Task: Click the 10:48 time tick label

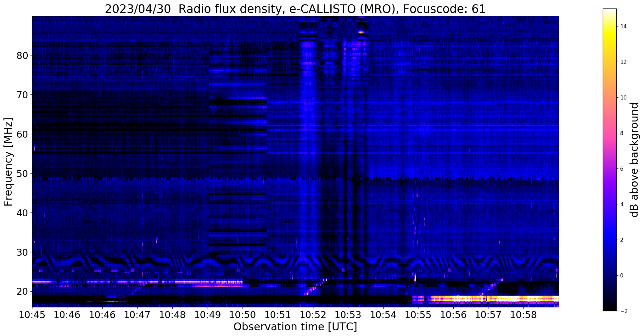Action: coord(172,315)
